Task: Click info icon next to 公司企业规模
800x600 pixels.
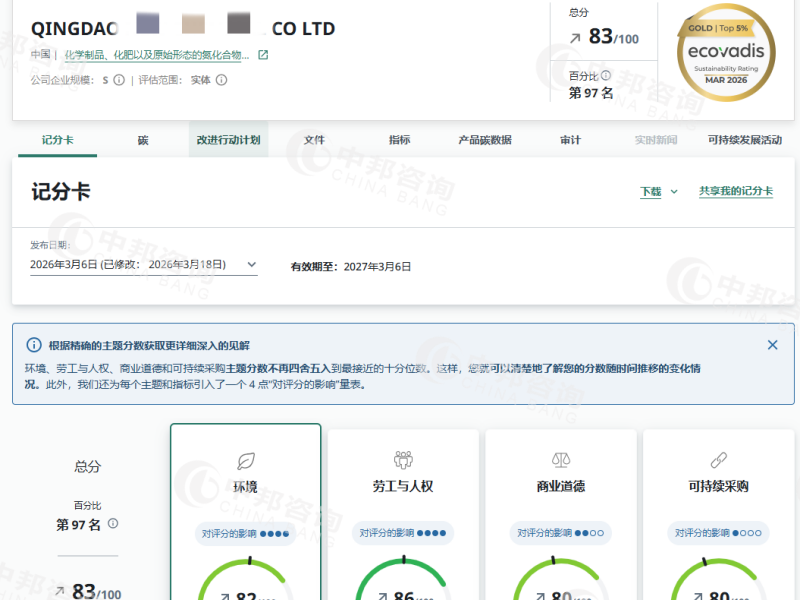Action: pos(119,80)
